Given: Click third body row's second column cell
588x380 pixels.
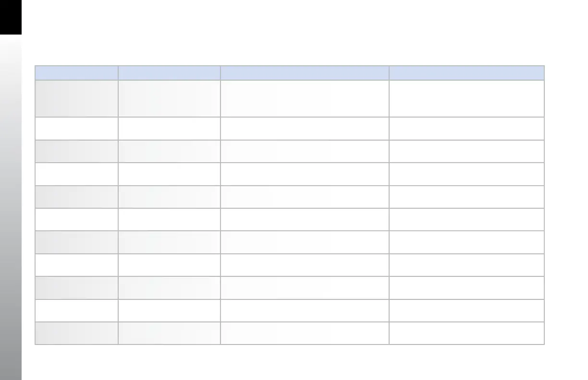Looking at the screenshot, I should pos(169,151).
